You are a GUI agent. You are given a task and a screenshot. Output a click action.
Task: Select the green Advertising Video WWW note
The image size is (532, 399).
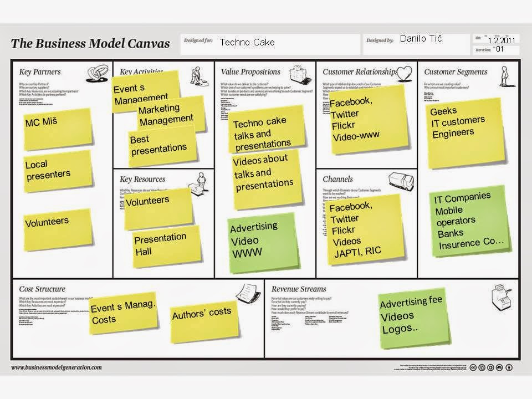tap(263, 243)
